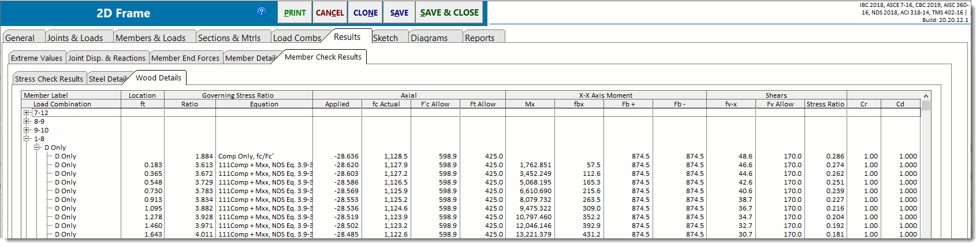
Task: Click the PRINT button
Action: click(x=295, y=13)
